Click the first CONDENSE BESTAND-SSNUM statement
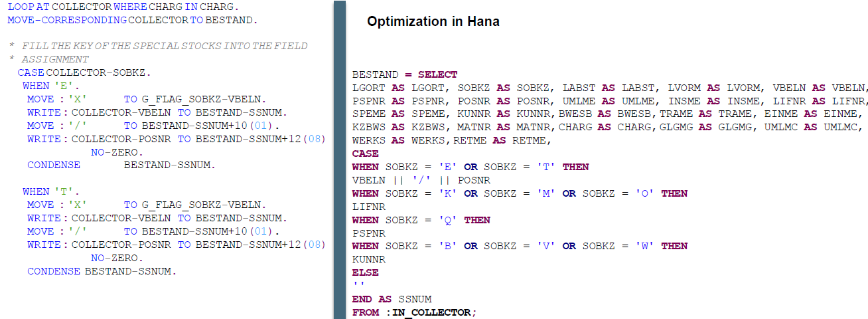868x319 pixels. (121, 165)
